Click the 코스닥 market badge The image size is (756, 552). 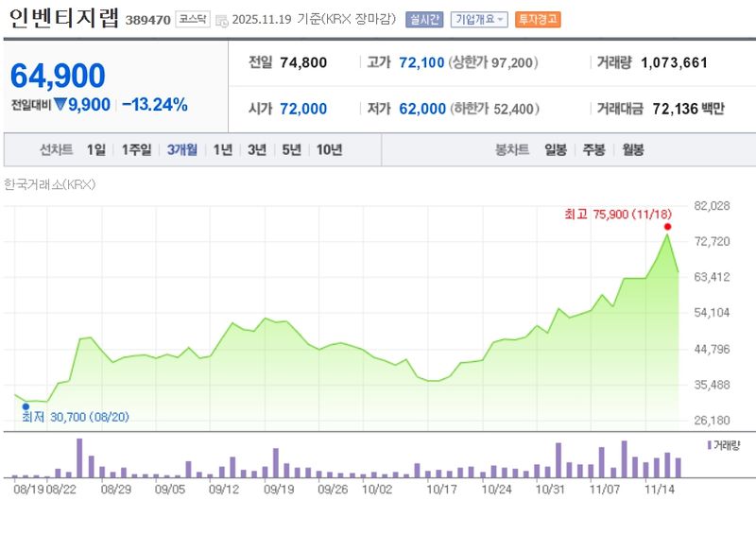point(193,19)
